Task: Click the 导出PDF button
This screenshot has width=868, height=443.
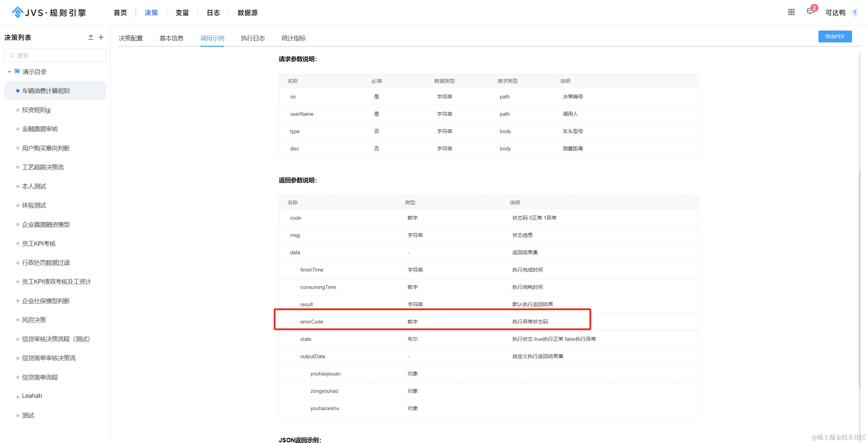Action: pos(835,36)
